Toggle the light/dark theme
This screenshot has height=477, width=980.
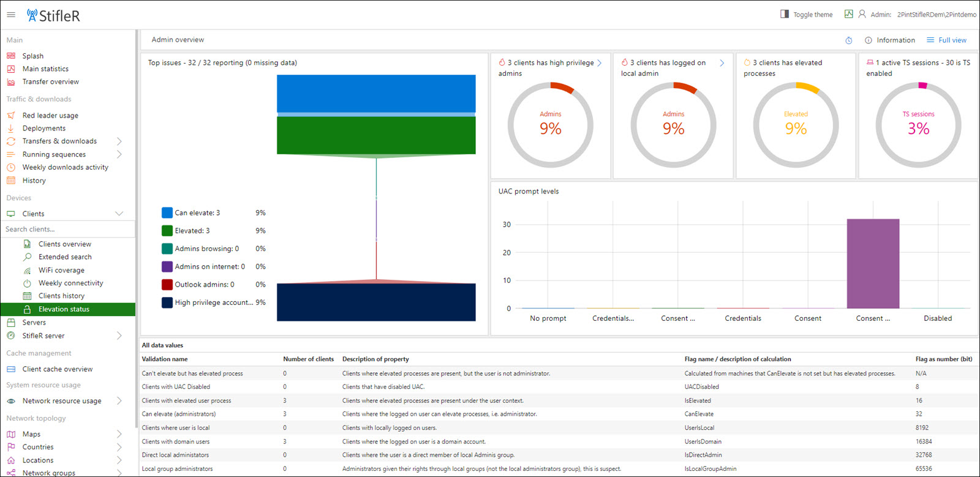(806, 14)
